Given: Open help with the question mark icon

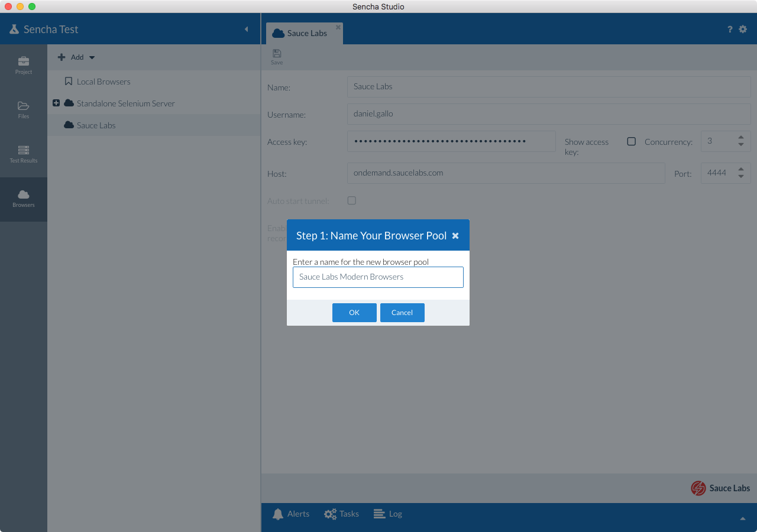Looking at the screenshot, I should click(x=730, y=29).
